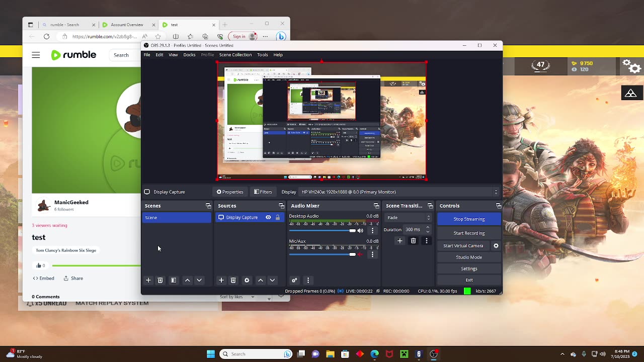Viewport: 644px width, 362px height.
Task: Open the Docks menu in OBS
Action: pos(189,55)
